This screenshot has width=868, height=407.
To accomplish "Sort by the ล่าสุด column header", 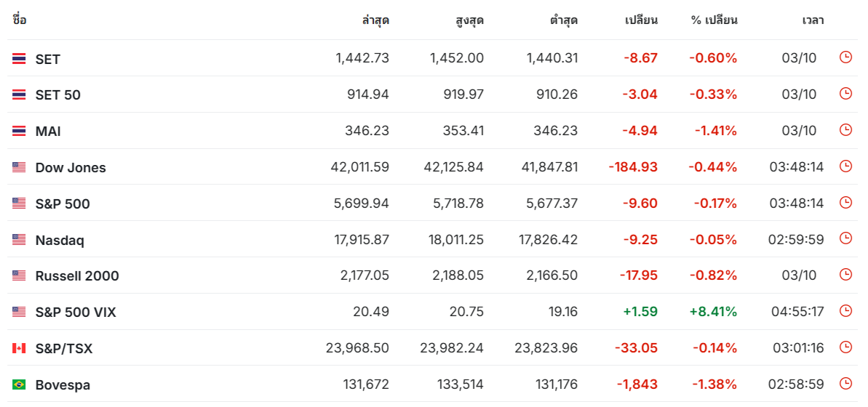I will [x=376, y=20].
